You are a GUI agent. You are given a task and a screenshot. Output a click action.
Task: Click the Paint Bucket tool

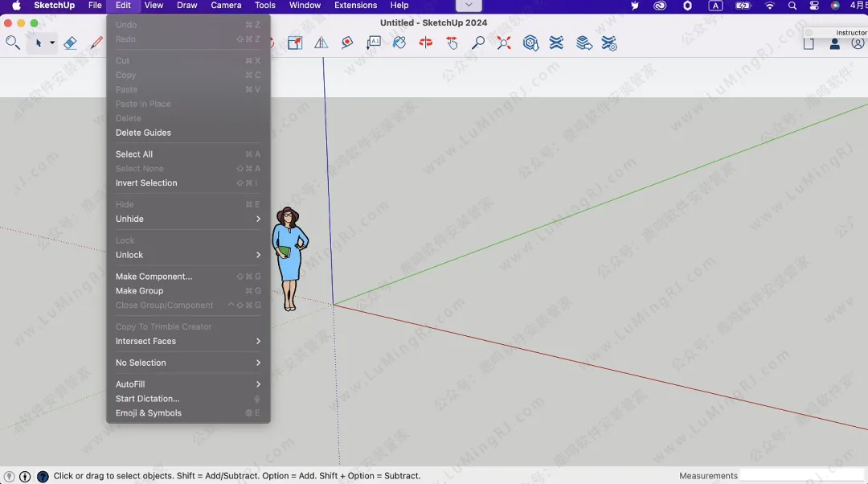pos(399,43)
